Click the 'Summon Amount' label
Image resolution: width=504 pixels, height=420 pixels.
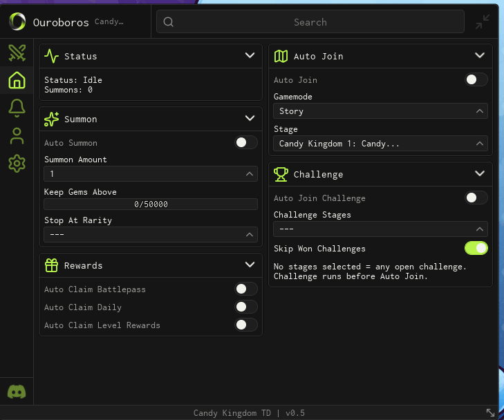pos(75,160)
